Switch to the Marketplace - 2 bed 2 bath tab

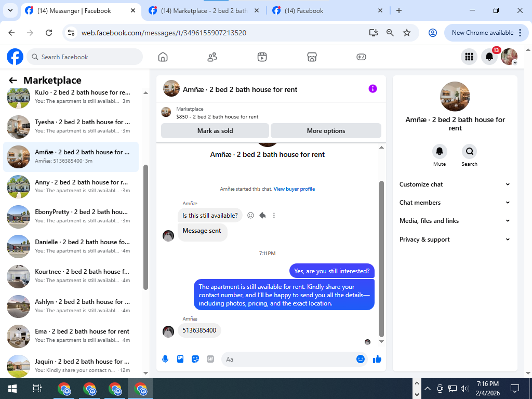[204, 11]
